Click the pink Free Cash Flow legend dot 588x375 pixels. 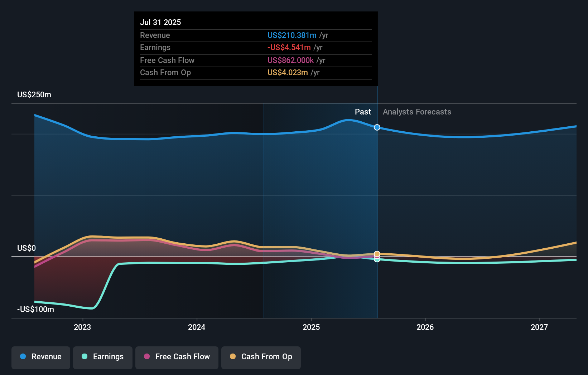[147, 357]
